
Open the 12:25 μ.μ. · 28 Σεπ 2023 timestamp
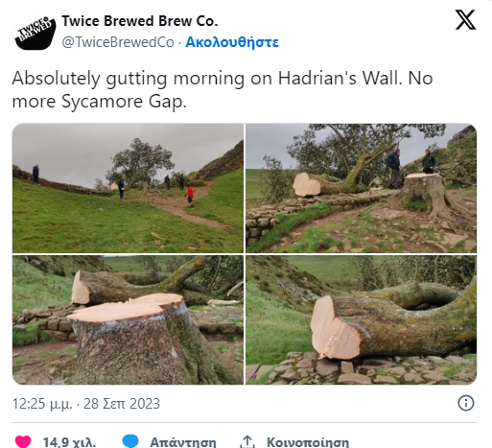(x=86, y=404)
